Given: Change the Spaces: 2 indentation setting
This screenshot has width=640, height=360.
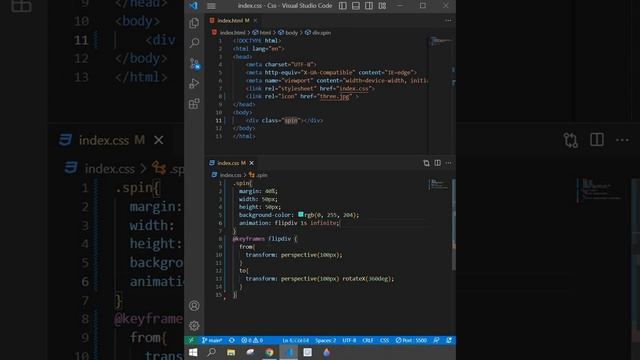Looking at the screenshot, I should 325,340.
